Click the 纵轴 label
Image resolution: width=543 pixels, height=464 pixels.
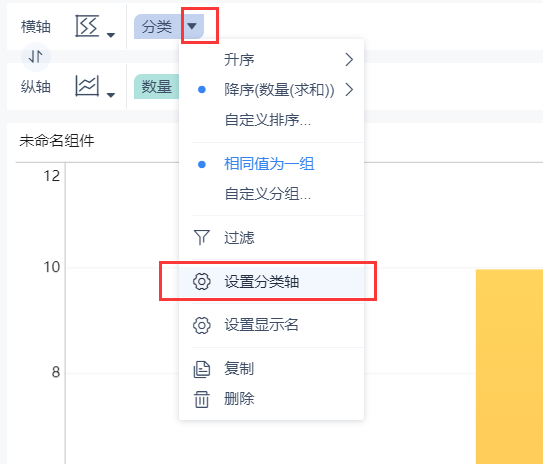pos(36,87)
